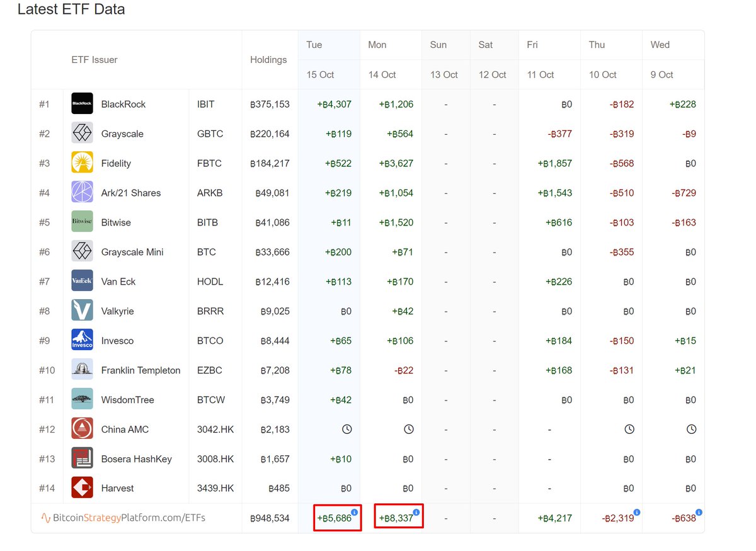This screenshot has height=551, width=756.
Task: Click the WisdomTree logo icon
Action: point(82,400)
